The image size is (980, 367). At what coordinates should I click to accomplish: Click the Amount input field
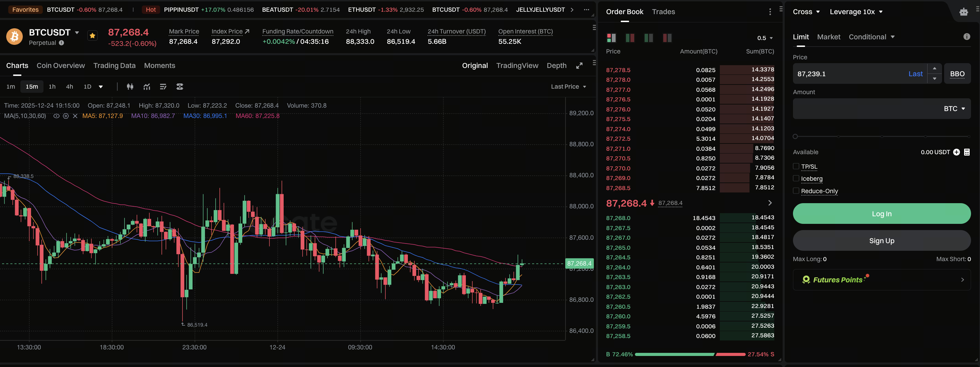(x=881, y=109)
